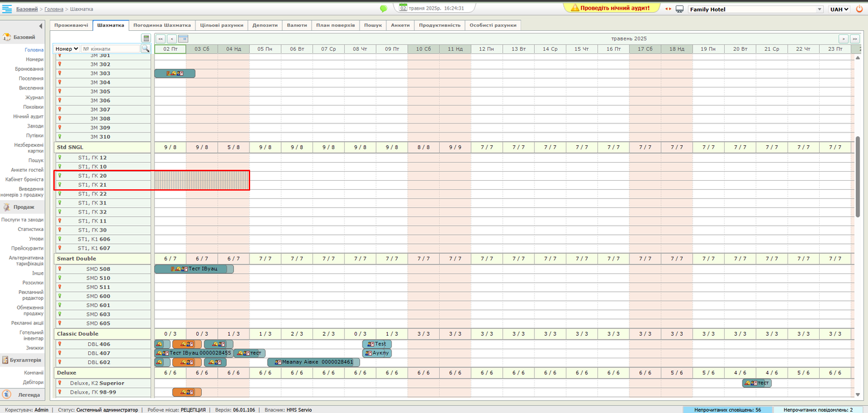Click the green chat bubble icon

[x=383, y=9]
